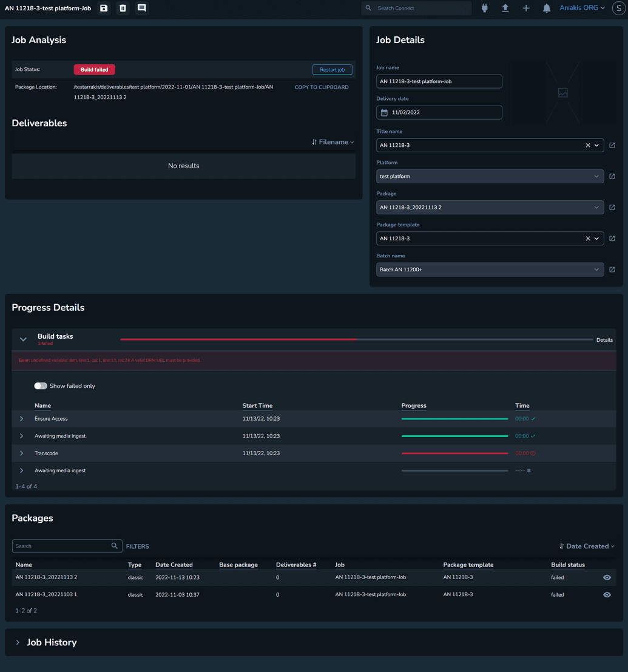The height and width of the screenshot is (672, 628).
Task: Clear the Package template field value
Action: pyautogui.click(x=588, y=239)
